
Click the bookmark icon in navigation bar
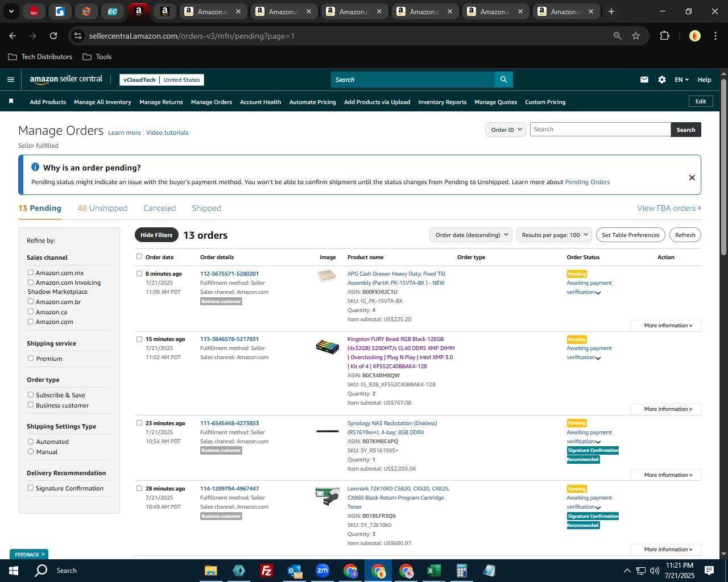(x=11, y=101)
